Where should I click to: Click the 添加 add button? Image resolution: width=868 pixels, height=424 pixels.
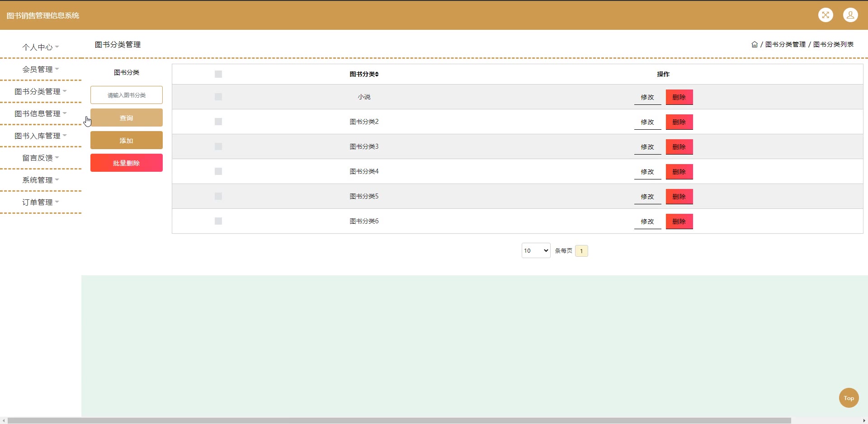pyautogui.click(x=127, y=140)
